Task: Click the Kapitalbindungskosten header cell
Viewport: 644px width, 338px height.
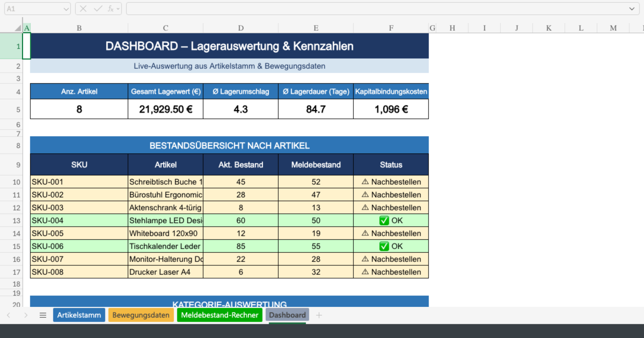Action: pos(391,91)
